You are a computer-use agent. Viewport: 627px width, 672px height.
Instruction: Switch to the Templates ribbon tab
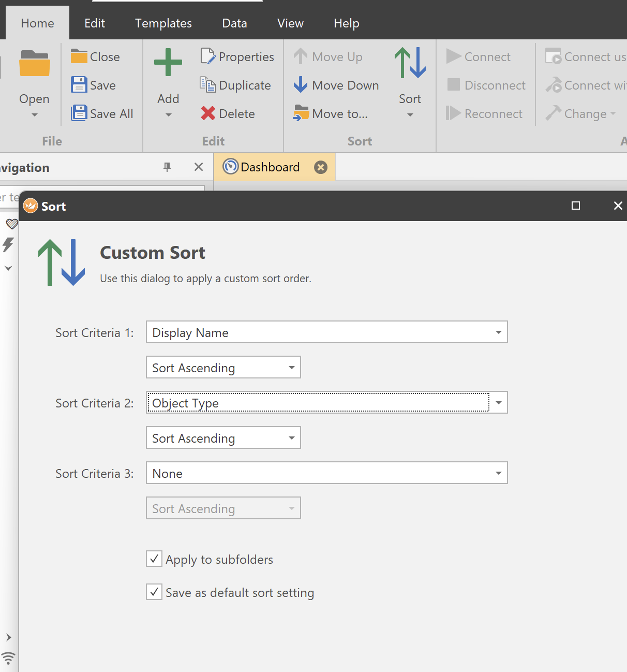point(163,23)
